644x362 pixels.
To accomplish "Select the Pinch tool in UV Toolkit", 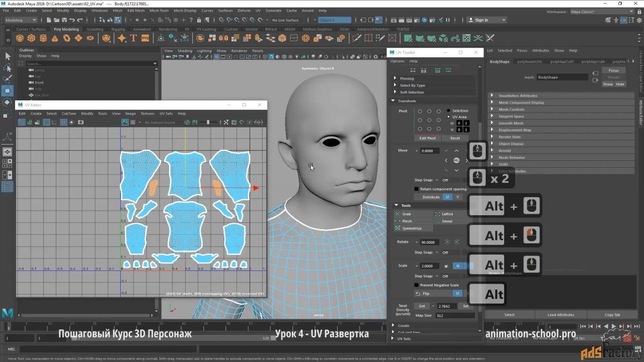I will tap(413, 221).
